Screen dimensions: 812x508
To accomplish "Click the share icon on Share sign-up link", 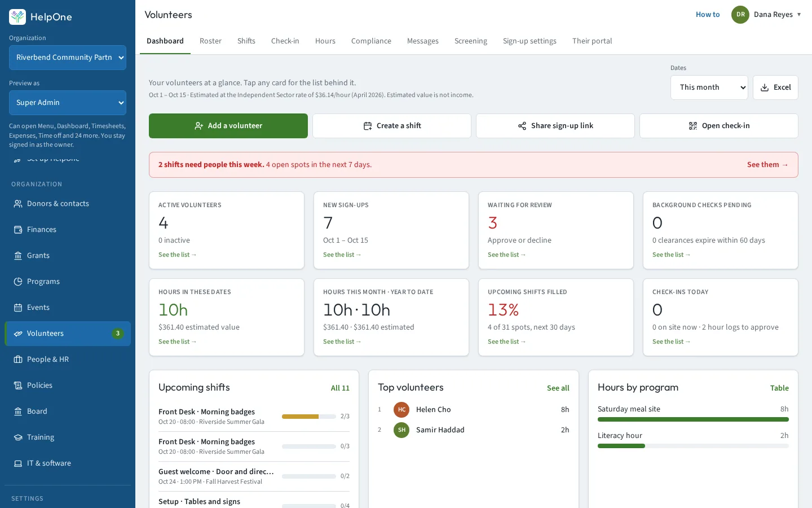I will click(522, 126).
